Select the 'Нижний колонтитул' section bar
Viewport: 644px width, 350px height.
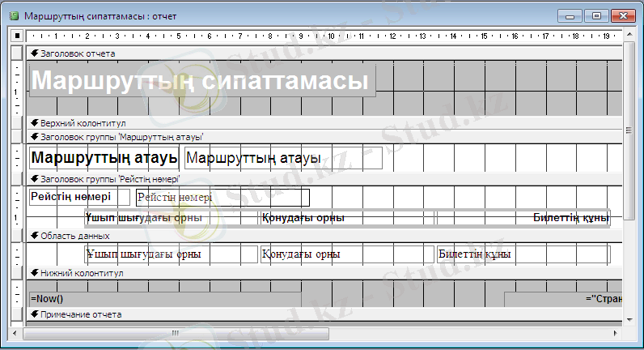[x=324, y=273]
